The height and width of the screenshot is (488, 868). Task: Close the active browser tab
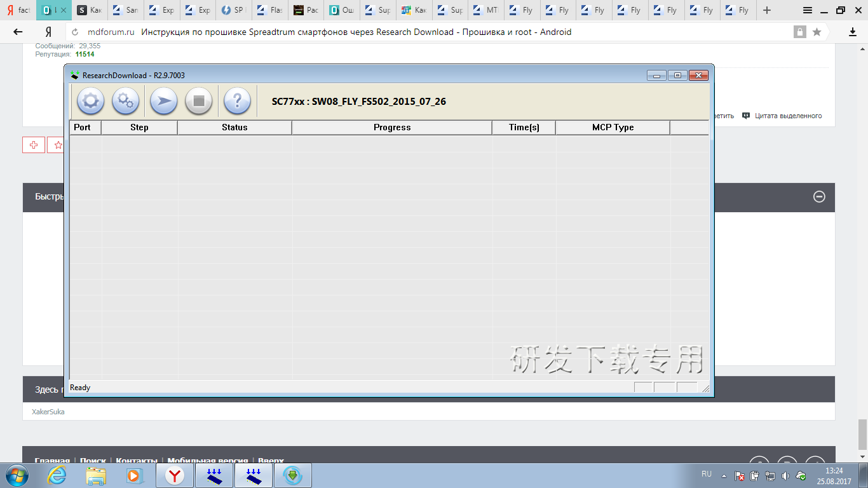[63, 10]
